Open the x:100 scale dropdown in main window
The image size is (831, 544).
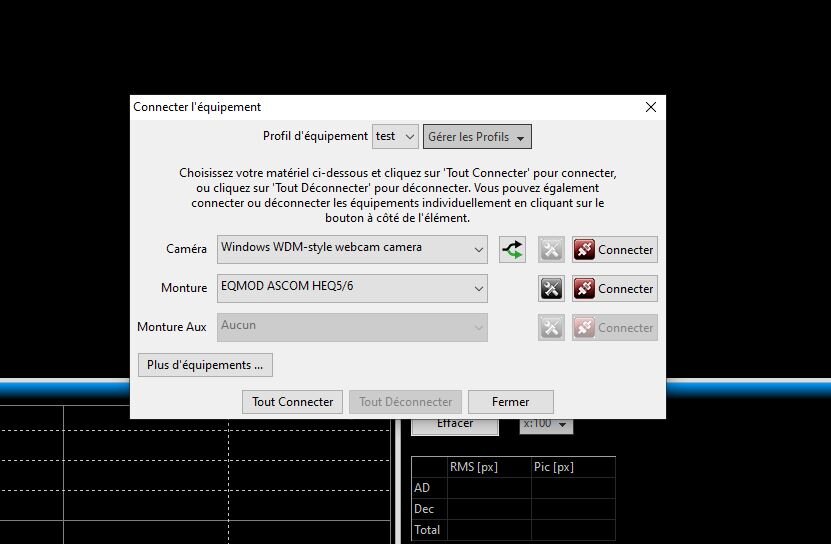coord(546,425)
